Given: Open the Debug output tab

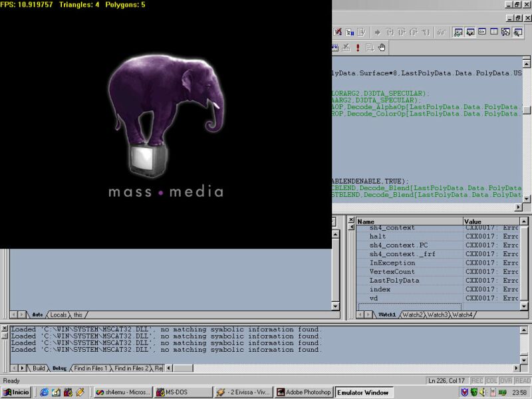Looking at the screenshot, I should click(x=59, y=368).
